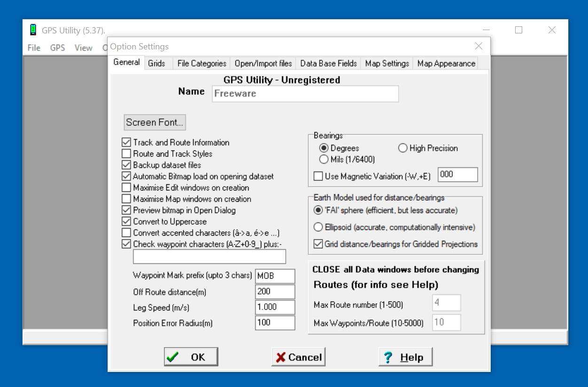Open the Screen Font dialog
Screen dimensions: 588x387
pyautogui.click(x=155, y=122)
